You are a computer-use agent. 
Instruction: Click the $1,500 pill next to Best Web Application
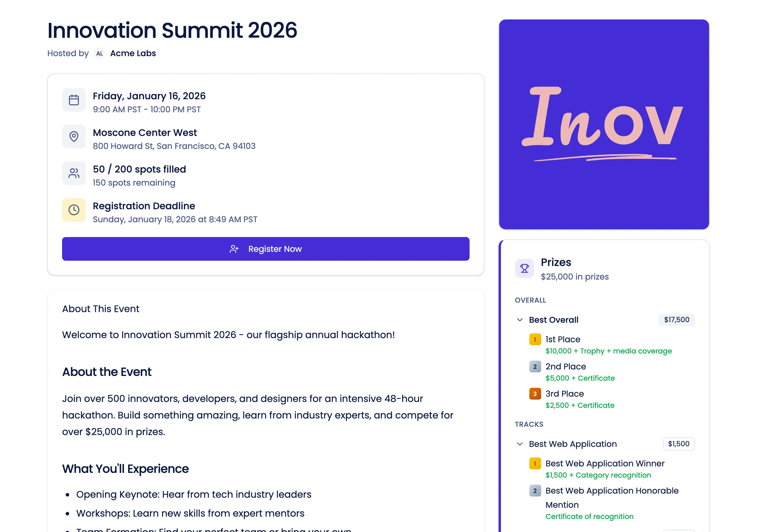pyautogui.click(x=679, y=444)
